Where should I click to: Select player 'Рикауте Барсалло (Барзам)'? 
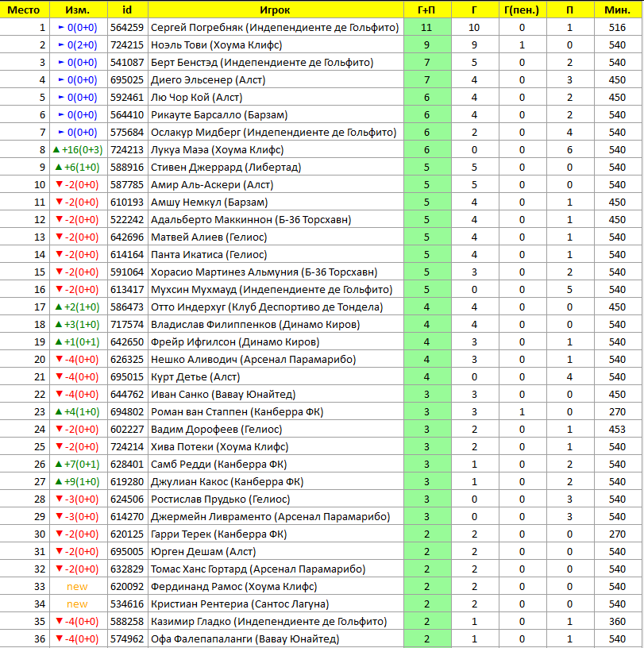tap(219, 114)
